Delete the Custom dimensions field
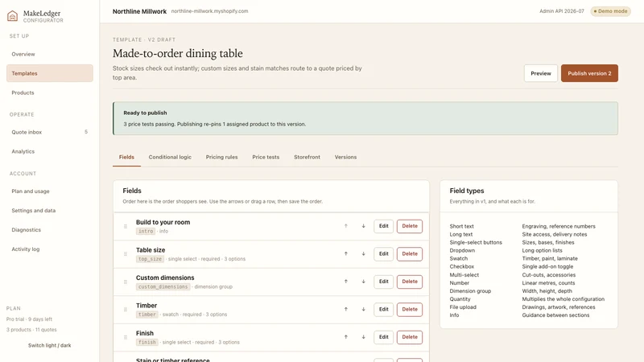The width and height of the screenshot is (644, 362). point(410,282)
